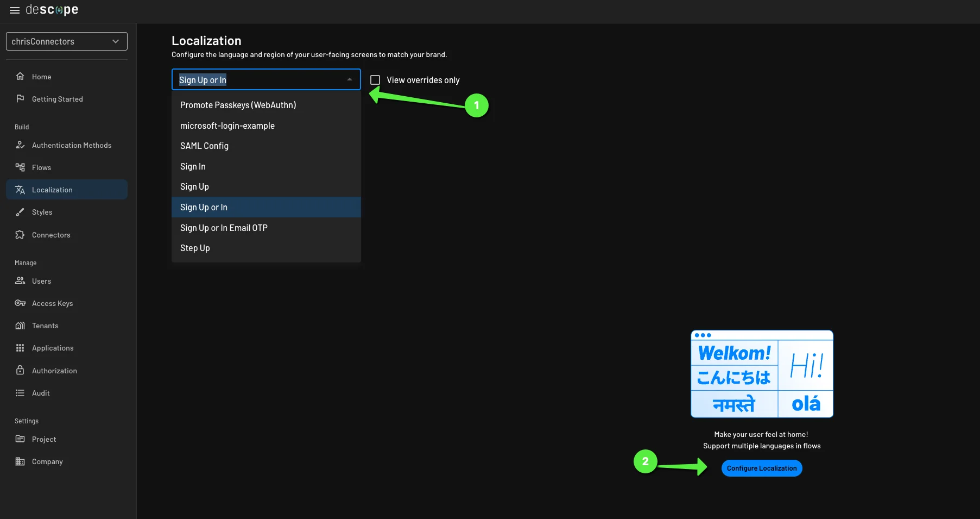980x519 pixels.
Task: Select Sign In option
Action: click(266, 166)
